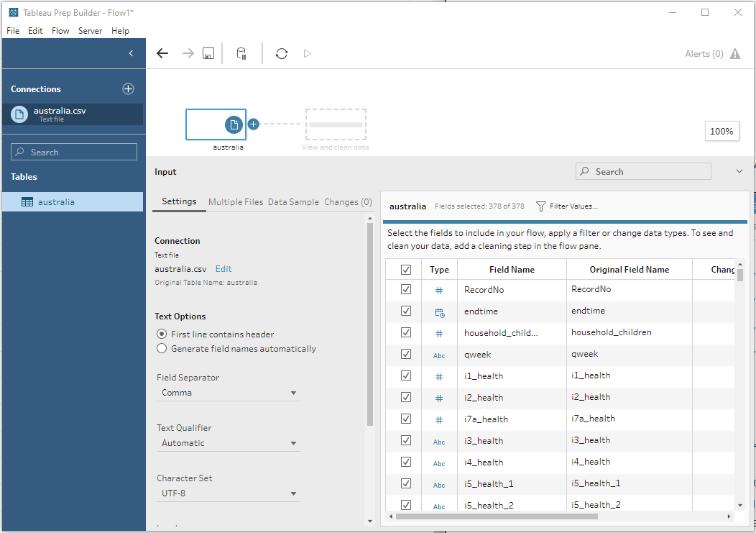Open the Field Separator dropdown
Image resolution: width=756 pixels, height=533 pixels.
tap(228, 393)
